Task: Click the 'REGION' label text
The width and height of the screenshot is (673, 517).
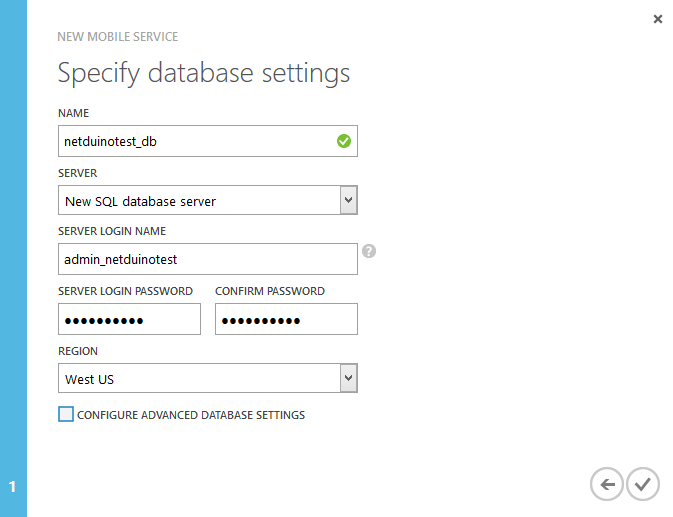Action: [78, 351]
